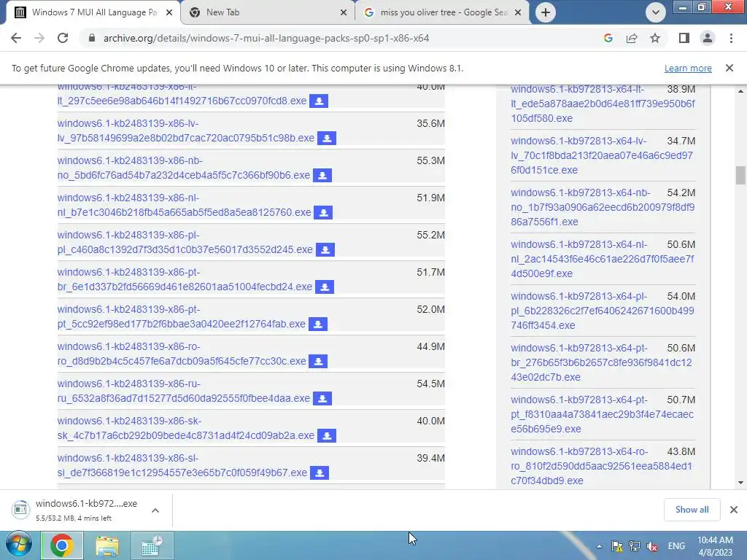Open windows6.1-kb2483139-x86-sk-sk exe link
Image resolution: width=747 pixels, height=560 pixels.
click(x=186, y=428)
